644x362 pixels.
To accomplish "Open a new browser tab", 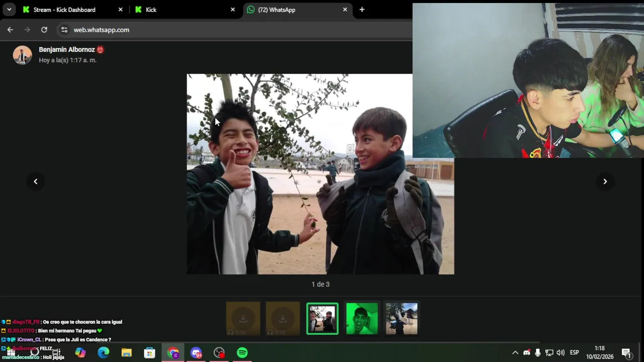I will (362, 10).
